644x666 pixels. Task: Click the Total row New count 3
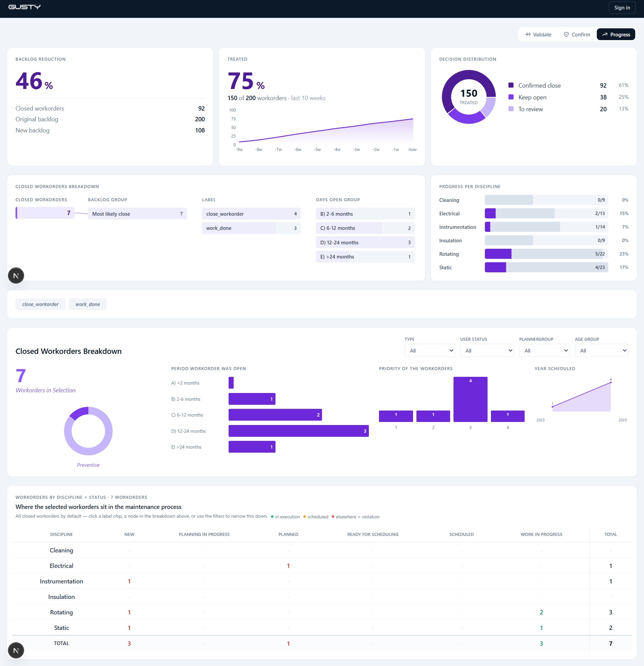[x=129, y=643]
